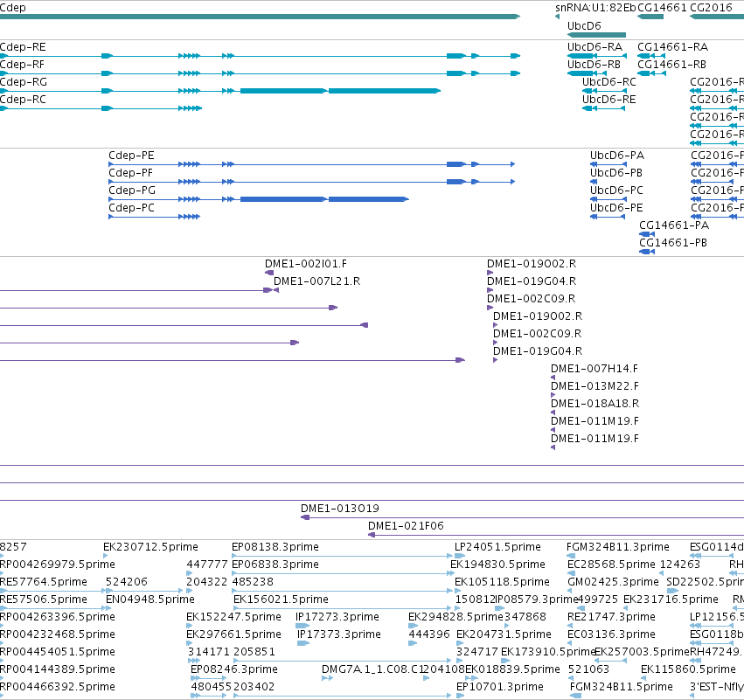744x700 pixels.
Task: Click the EK018839.5prime EST
Action: click(x=512, y=669)
